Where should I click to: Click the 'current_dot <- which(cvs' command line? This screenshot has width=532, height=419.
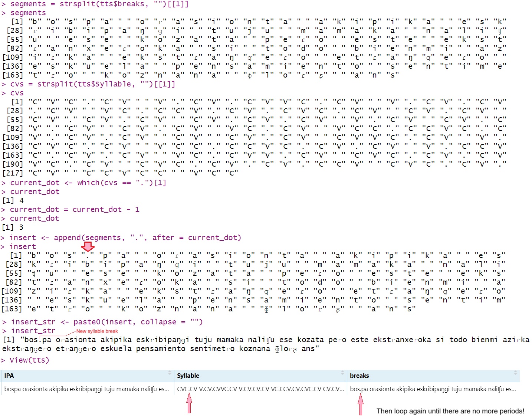88,183
